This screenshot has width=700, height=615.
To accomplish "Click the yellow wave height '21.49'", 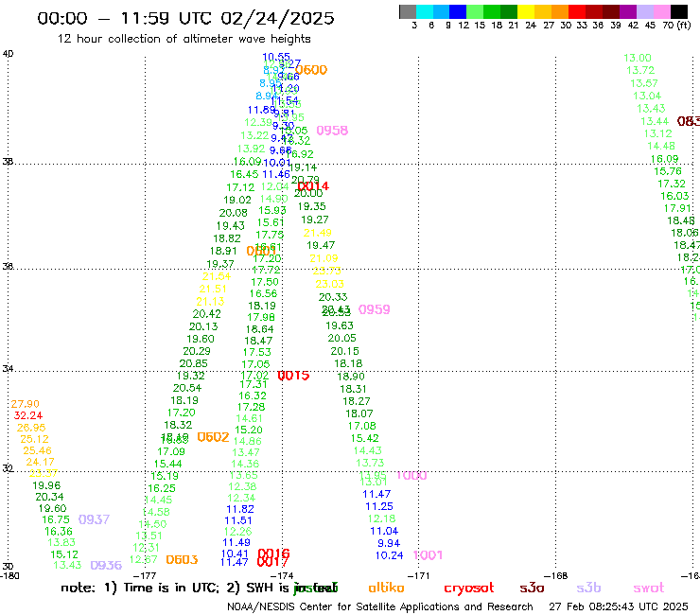I will pos(318,233).
